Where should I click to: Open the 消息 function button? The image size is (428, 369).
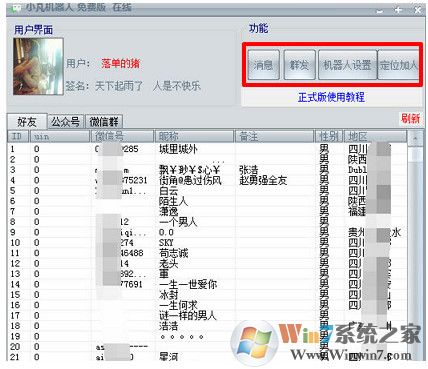263,65
